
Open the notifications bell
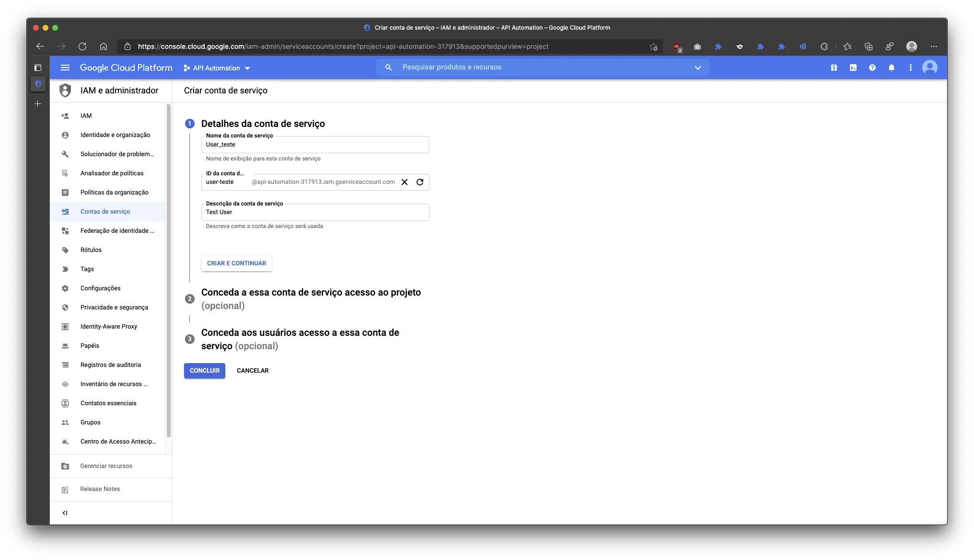(892, 68)
